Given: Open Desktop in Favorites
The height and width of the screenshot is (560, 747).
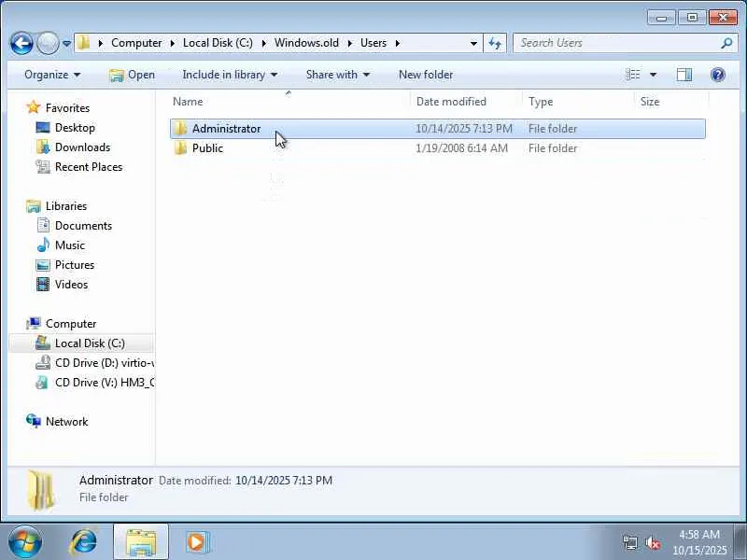Looking at the screenshot, I should 75,128.
